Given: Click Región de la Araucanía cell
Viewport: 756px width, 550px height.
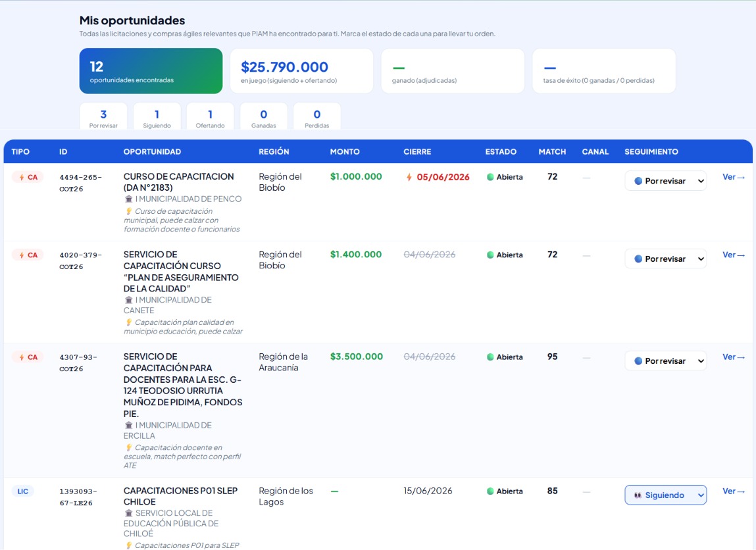Looking at the screenshot, I should (x=283, y=362).
